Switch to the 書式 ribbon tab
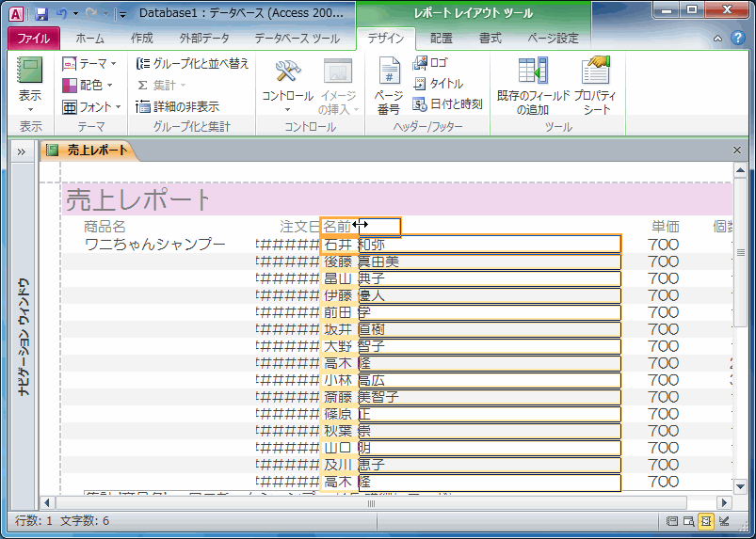 (491, 38)
